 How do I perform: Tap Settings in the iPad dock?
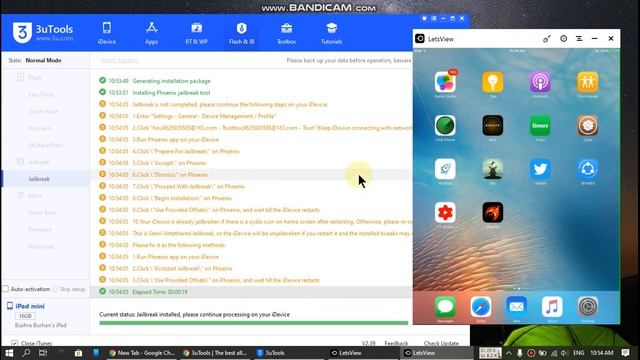pos(587,307)
